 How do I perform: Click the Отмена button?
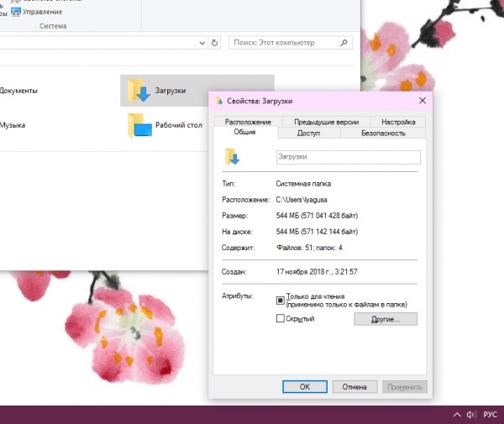pos(354,387)
